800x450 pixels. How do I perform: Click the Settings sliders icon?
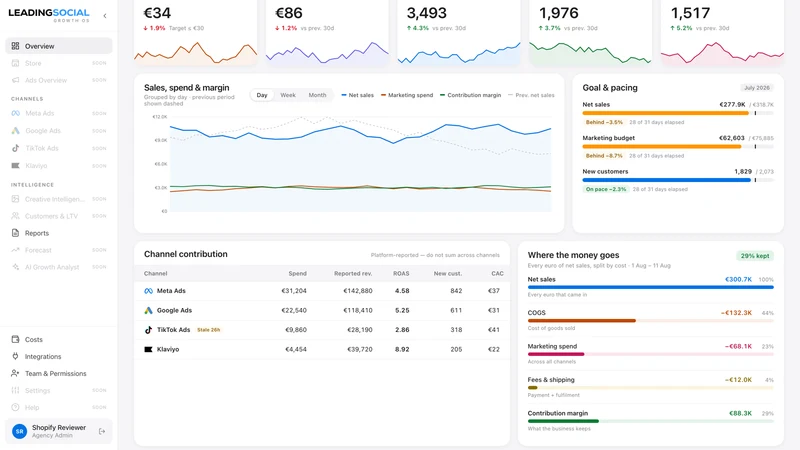[x=15, y=390]
